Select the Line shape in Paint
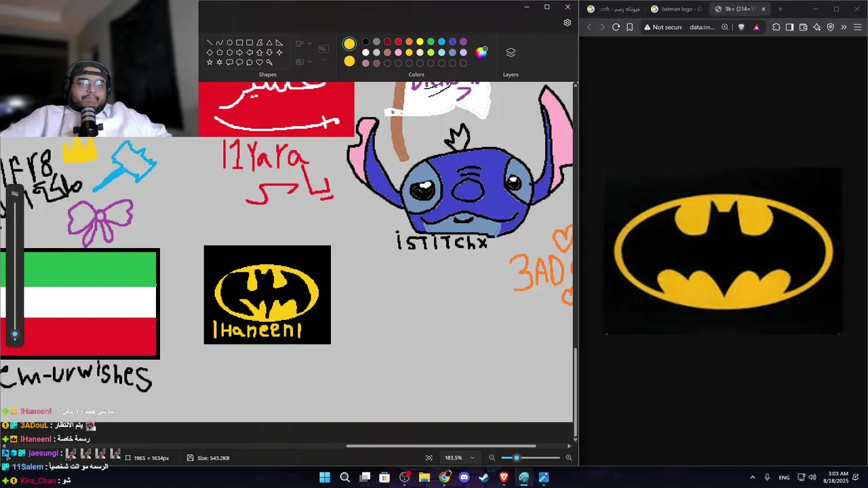Viewport: 868px width, 488px height. click(x=210, y=42)
